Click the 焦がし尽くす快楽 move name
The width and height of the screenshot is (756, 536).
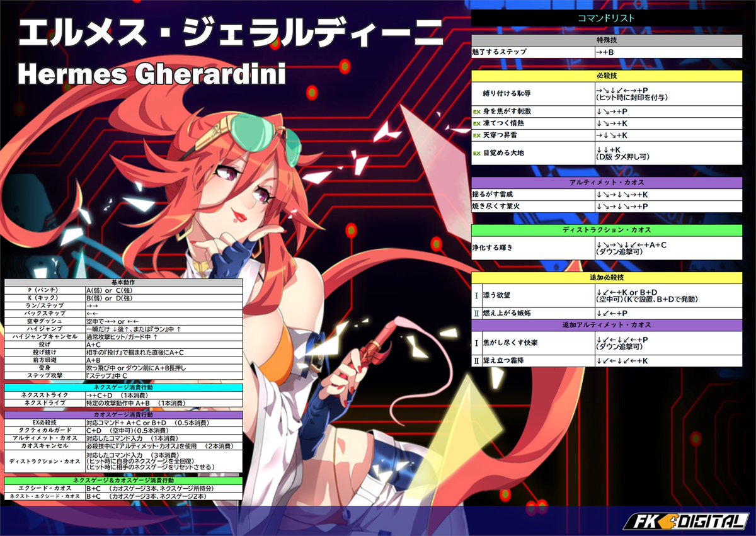[510, 343]
